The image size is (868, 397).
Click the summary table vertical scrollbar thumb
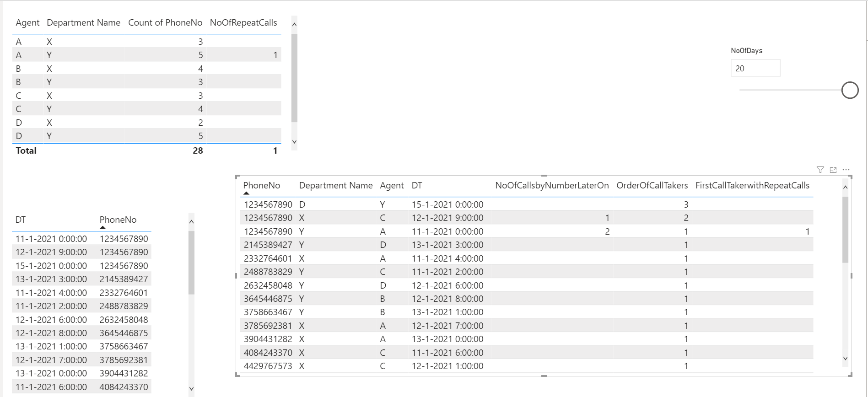pyautogui.click(x=294, y=78)
